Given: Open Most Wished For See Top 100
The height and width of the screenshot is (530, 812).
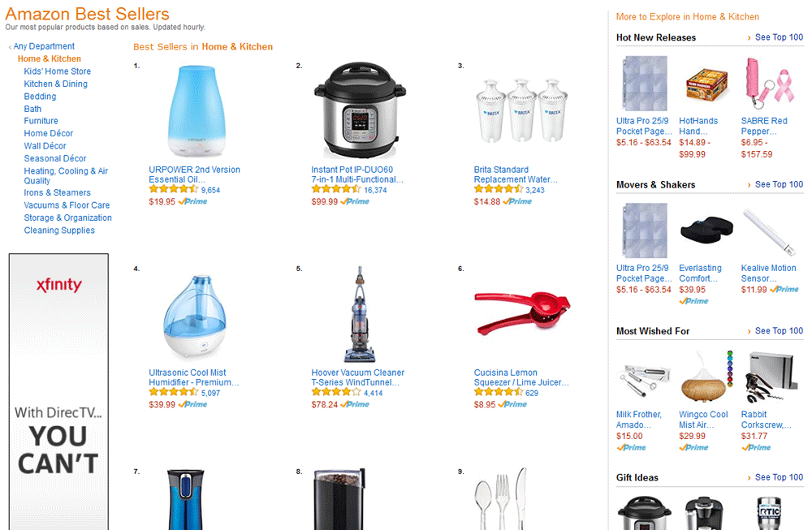Looking at the screenshot, I should coord(779,330).
